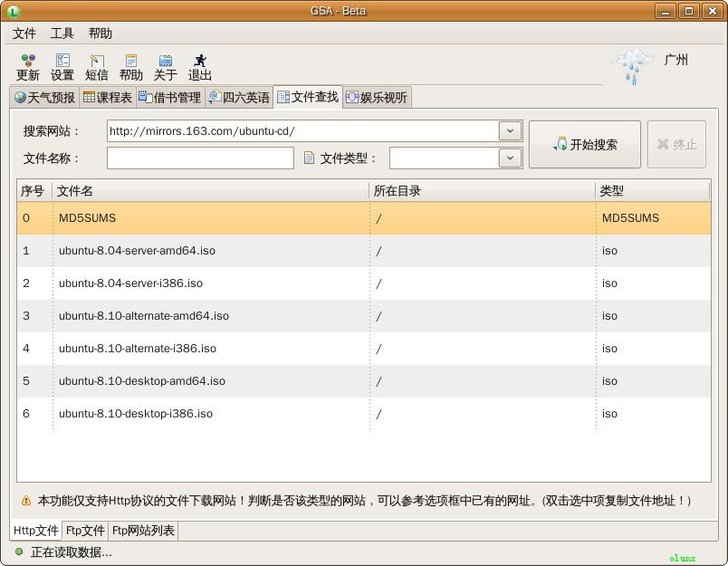Click the file type document icon
The height and width of the screenshot is (566, 728).
pos(309,158)
